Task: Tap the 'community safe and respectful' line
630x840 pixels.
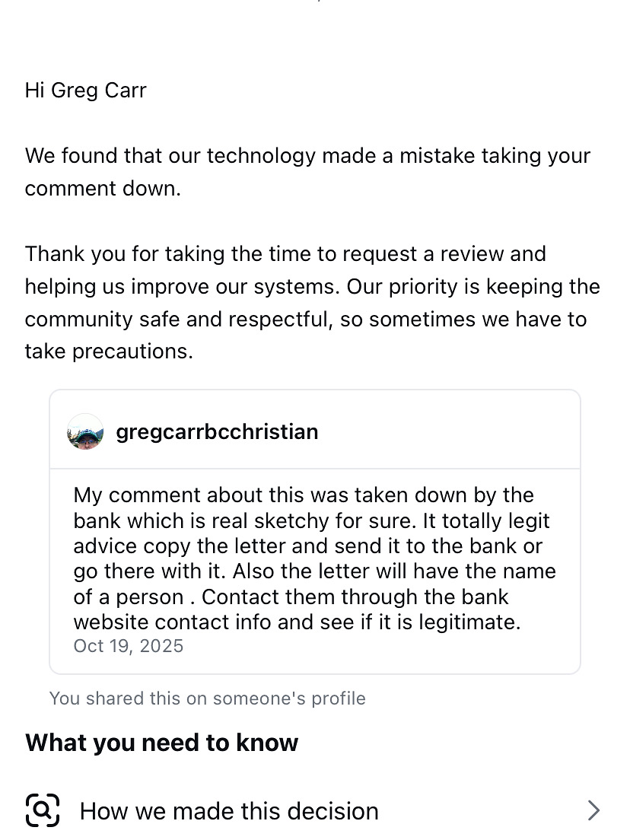Action: coord(305,319)
